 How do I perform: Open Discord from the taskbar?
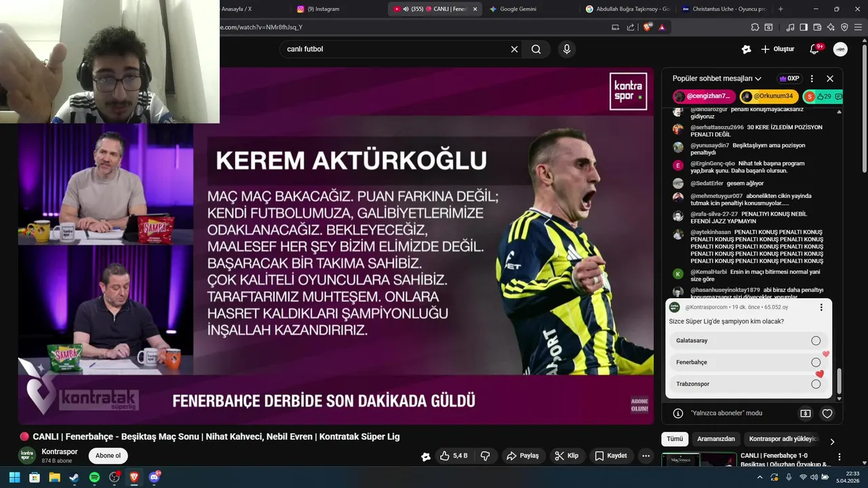click(155, 477)
